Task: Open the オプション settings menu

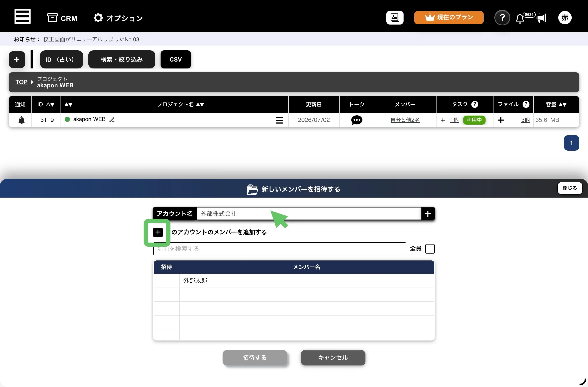Action: 118,18
